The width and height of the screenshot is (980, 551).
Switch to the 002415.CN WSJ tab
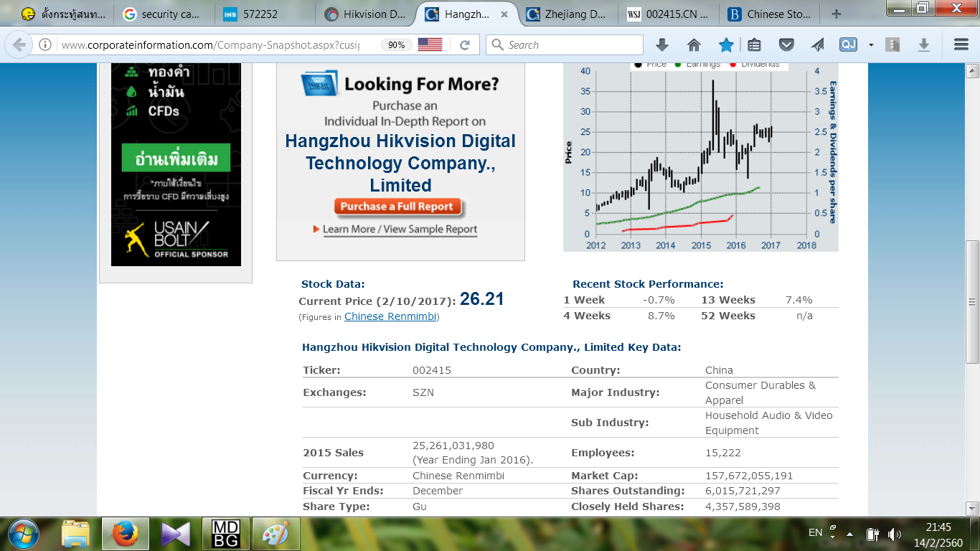669,14
